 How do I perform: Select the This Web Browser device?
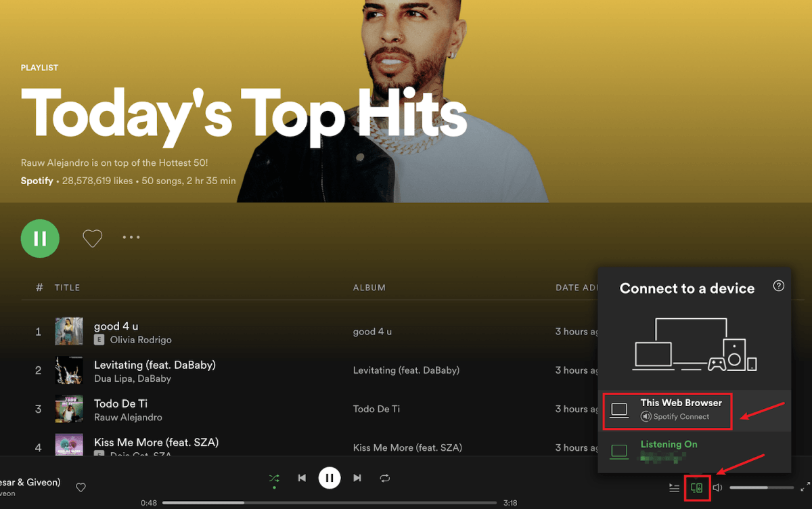tap(667, 410)
